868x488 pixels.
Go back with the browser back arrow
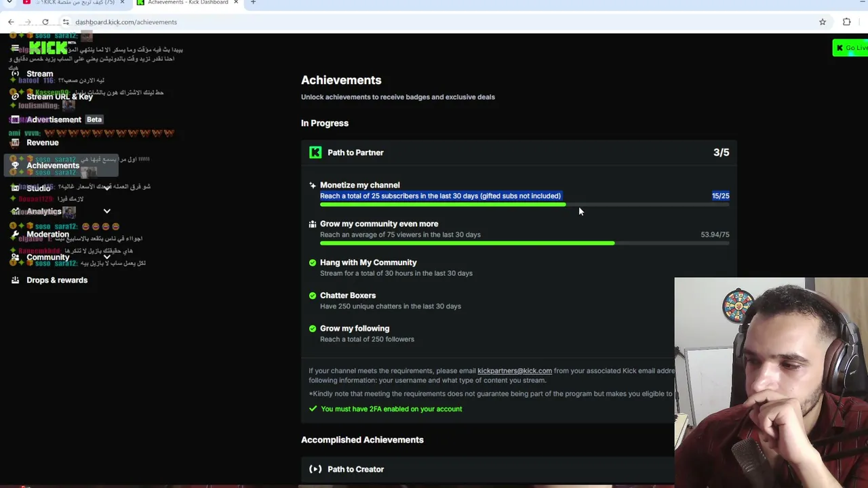(11, 22)
